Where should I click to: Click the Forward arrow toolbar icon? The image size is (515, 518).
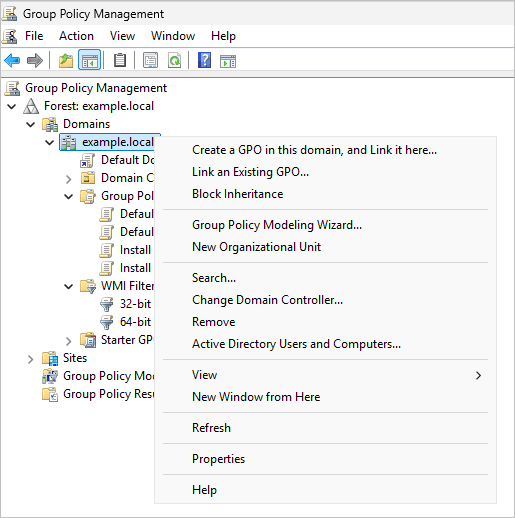[35, 61]
